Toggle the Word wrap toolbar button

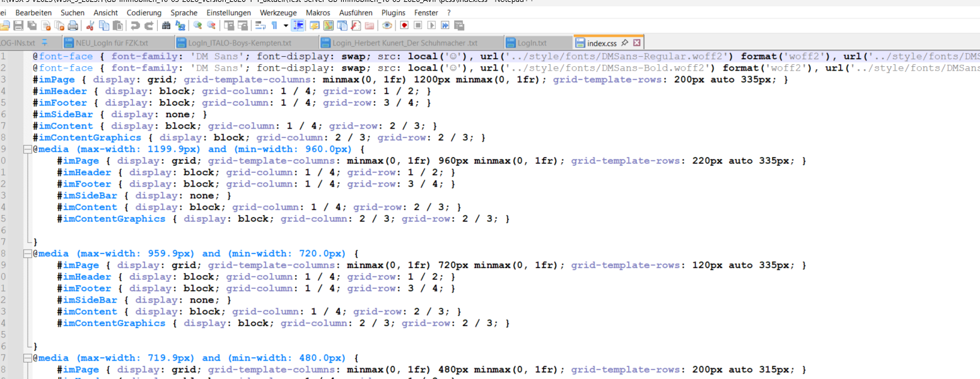coord(259,26)
